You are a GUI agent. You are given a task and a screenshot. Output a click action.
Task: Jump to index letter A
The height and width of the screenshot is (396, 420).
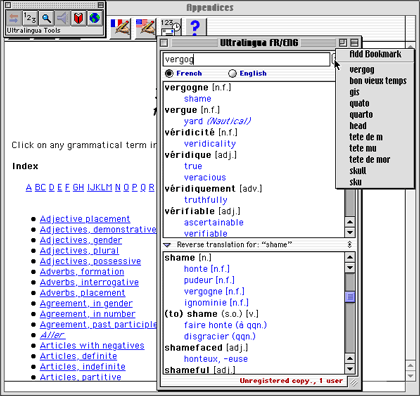tap(29, 188)
